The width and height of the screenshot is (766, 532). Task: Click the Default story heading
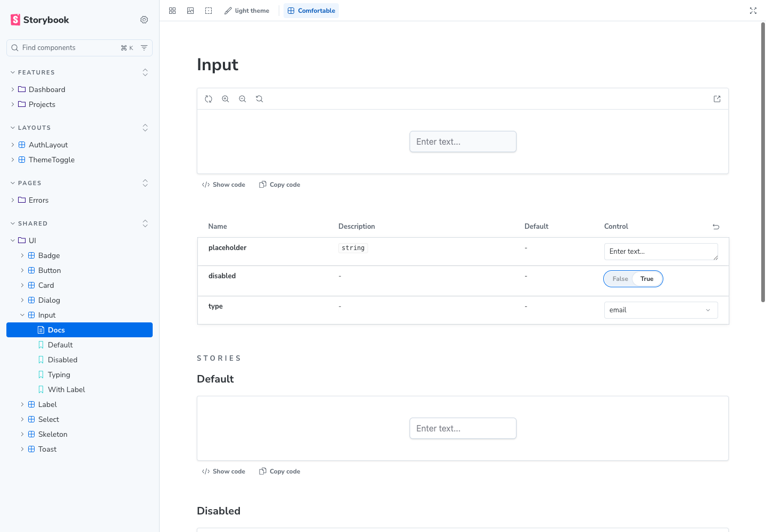click(215, 379)
